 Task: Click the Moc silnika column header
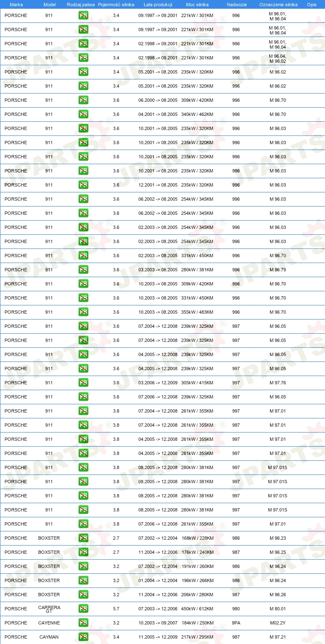pos(197,5)
